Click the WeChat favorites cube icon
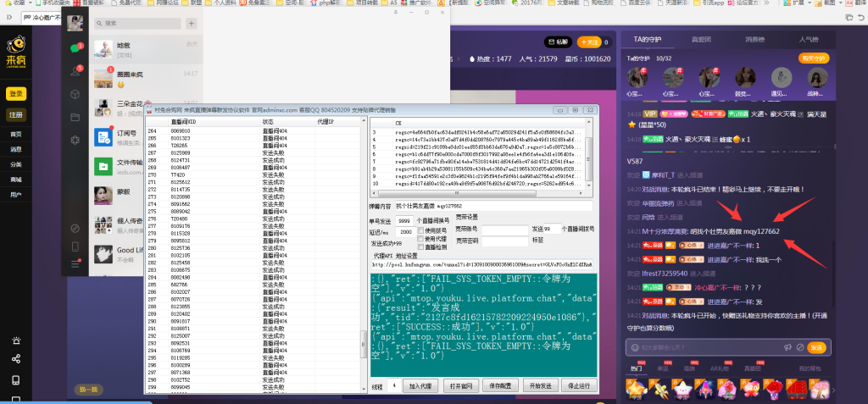 75,94
